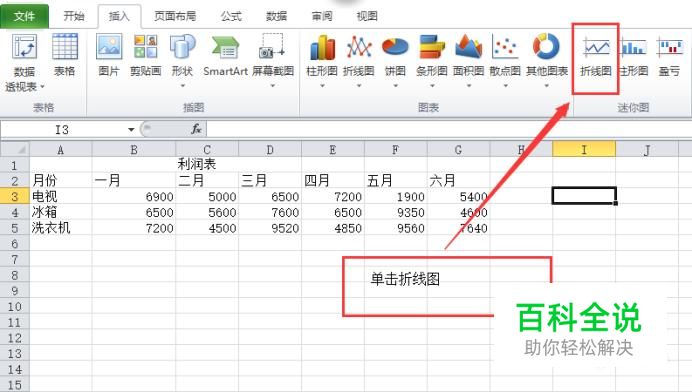Click cell with value 4850

[x=333, y=228]
